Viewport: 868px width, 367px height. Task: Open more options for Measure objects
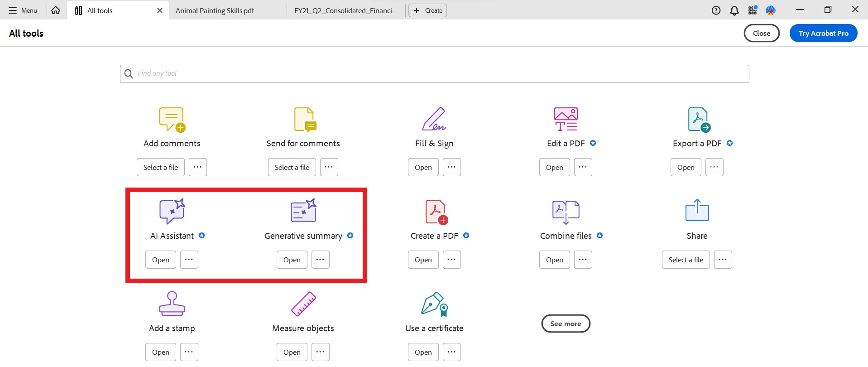pyautogui.click(x=321, y=352)
